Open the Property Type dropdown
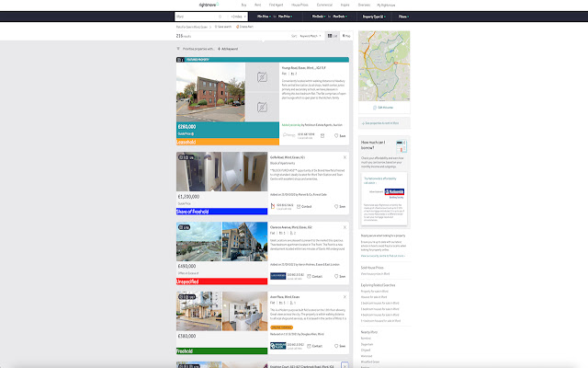The width and height of the screenshot is (588, 368). point(374,17)
